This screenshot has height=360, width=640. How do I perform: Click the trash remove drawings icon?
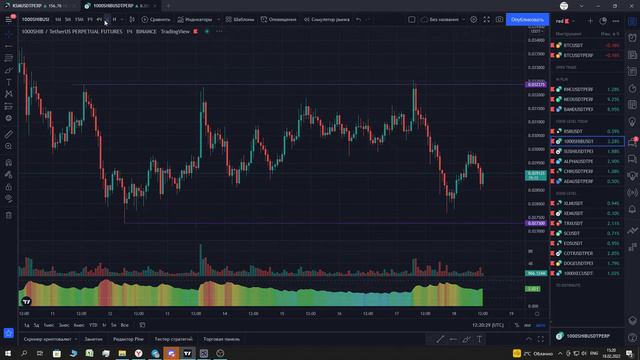(x=9, y=215)
